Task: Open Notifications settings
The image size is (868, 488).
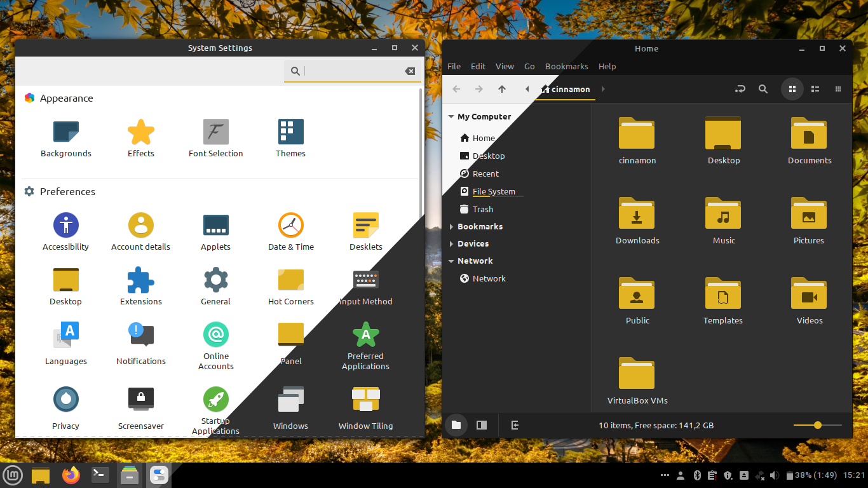Action: click(141, 344)
